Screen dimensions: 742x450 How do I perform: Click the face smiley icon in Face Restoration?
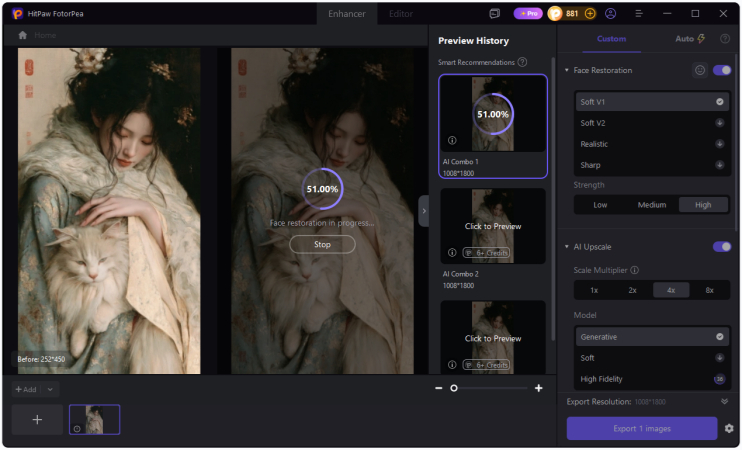[x=700, y=70]
